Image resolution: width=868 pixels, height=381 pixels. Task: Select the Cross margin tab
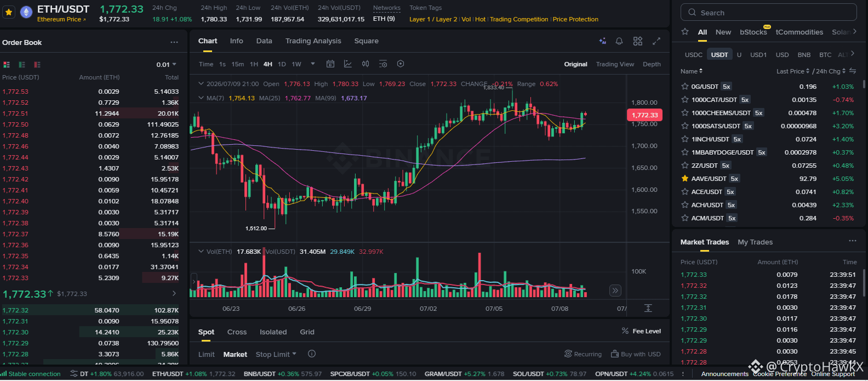point(237,332)
